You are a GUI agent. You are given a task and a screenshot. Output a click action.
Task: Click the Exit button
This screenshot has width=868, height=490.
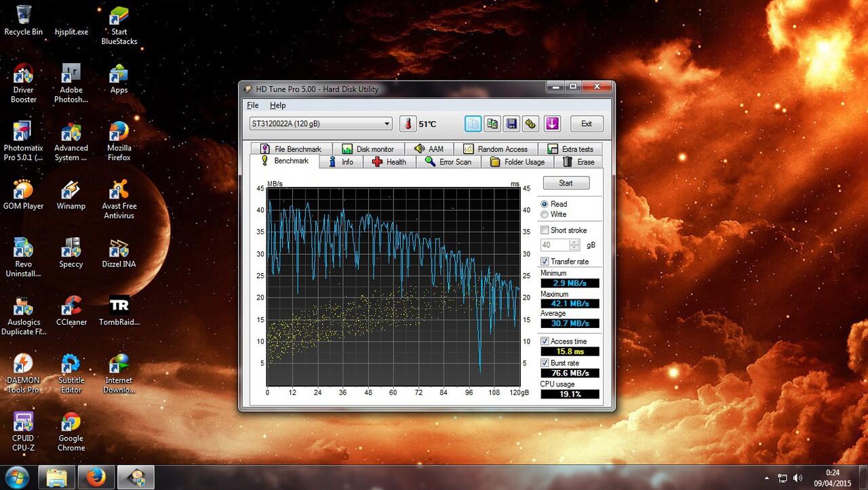[x=587, y=123]
